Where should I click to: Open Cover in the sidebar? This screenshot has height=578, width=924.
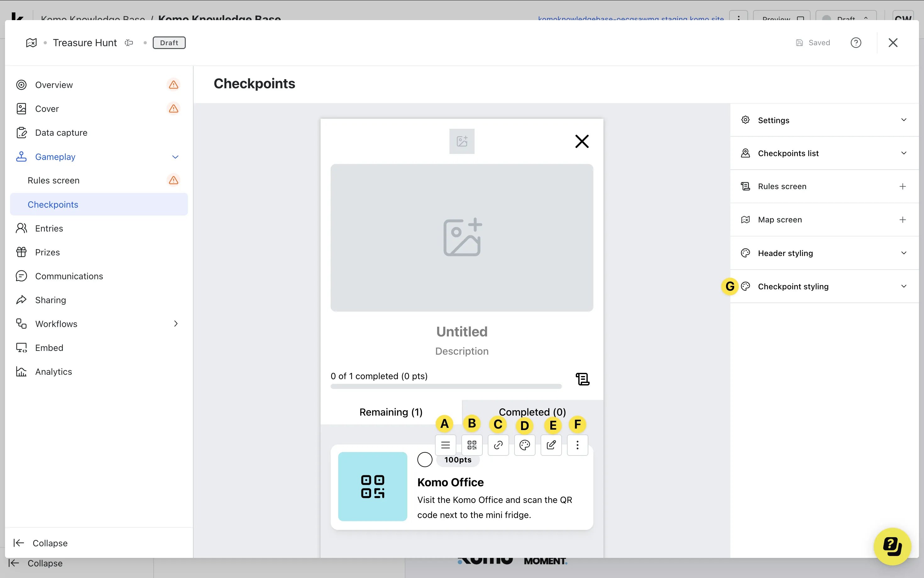[x=99, y=109]
